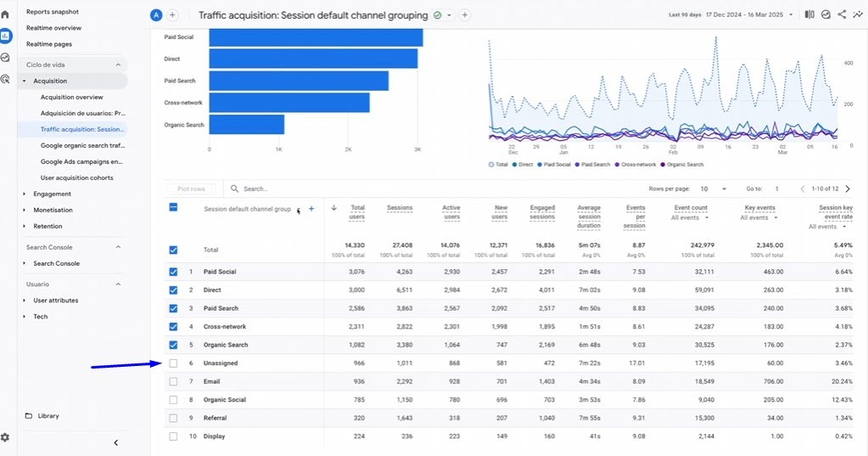Click the Go to page number field
868x456 pixels.
[776, 189]
